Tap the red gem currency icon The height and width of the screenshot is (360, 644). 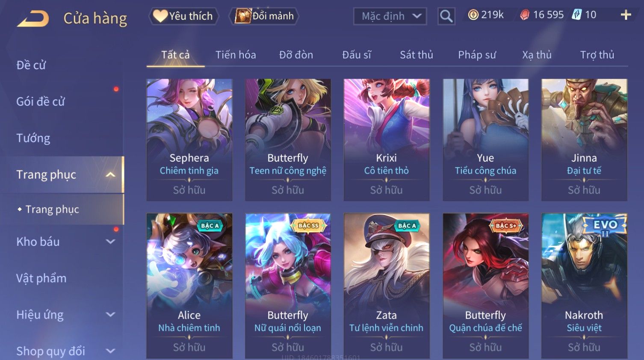pos(525,15)
